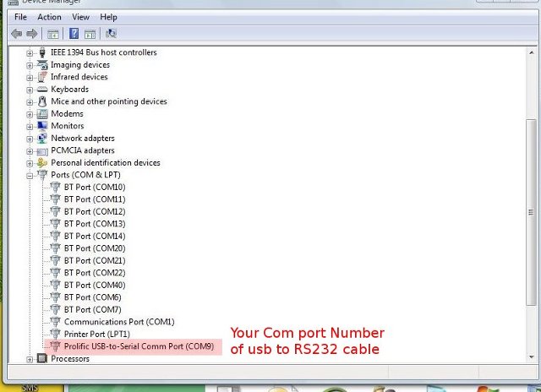
Task: Click the Scan for hardware changes icon
Action: [111, 34]
